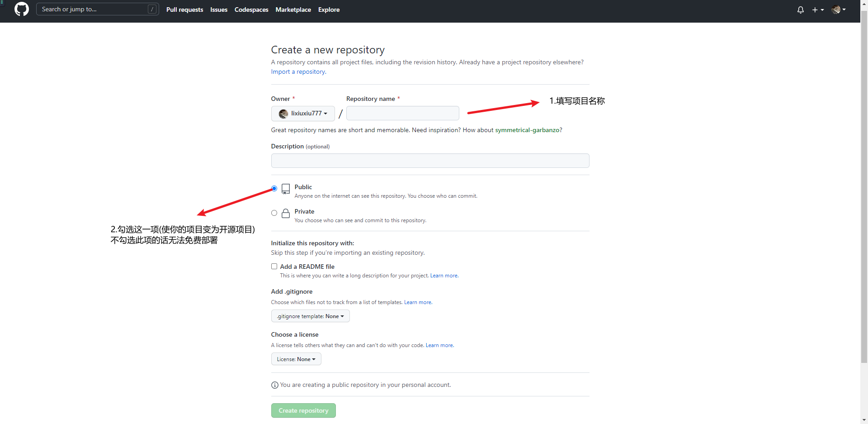868x424 pixels.
Task: Expand the .gitignore template dropdown
Action: 310,316
